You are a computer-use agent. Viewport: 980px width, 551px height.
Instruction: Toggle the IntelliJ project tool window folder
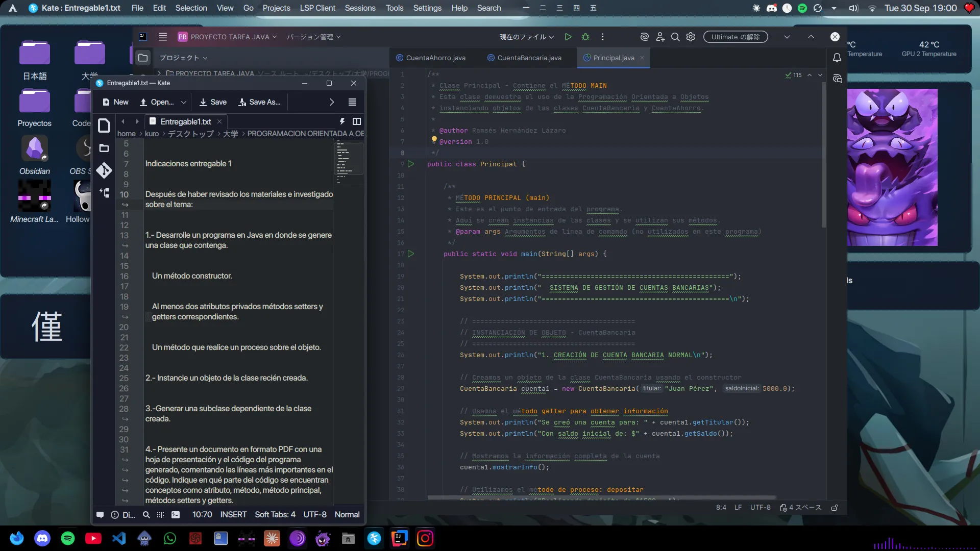pyautogui.click(x=143, y=58)
